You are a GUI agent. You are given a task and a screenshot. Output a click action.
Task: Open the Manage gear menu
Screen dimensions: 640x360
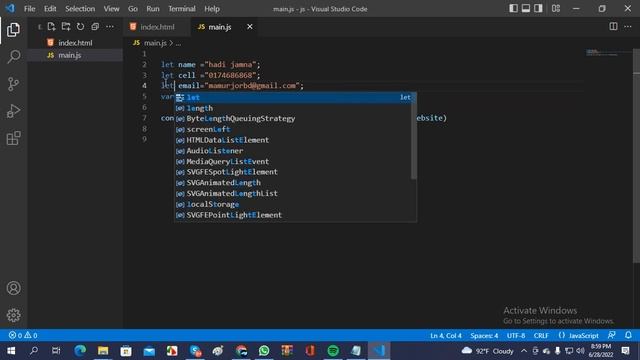13,315
